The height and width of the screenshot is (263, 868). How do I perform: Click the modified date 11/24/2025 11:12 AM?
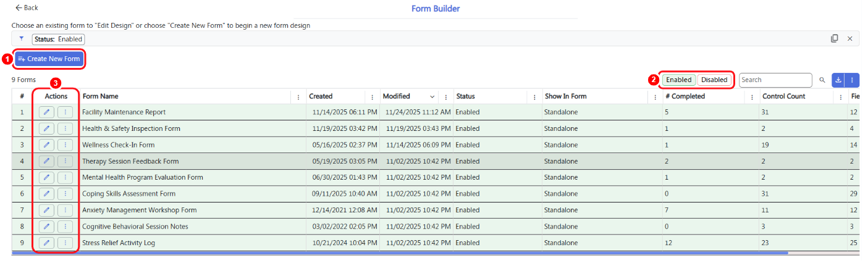[x=418, y=112]
